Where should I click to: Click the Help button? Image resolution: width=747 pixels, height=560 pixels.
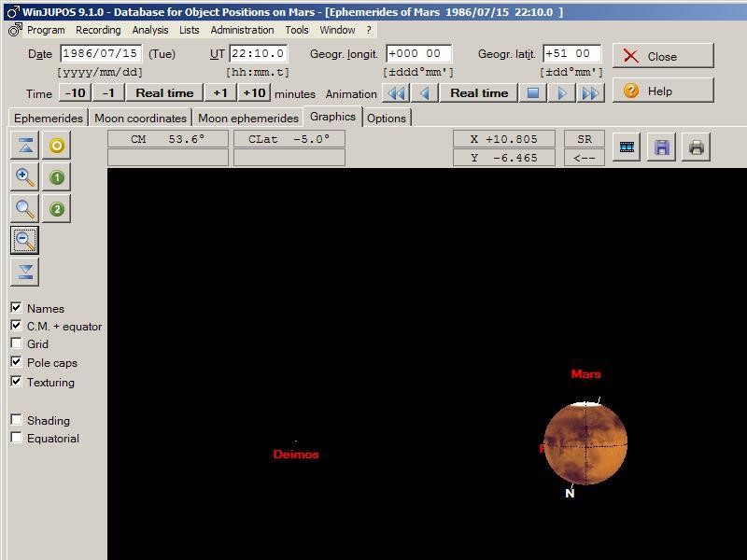(x=663, y=91)
